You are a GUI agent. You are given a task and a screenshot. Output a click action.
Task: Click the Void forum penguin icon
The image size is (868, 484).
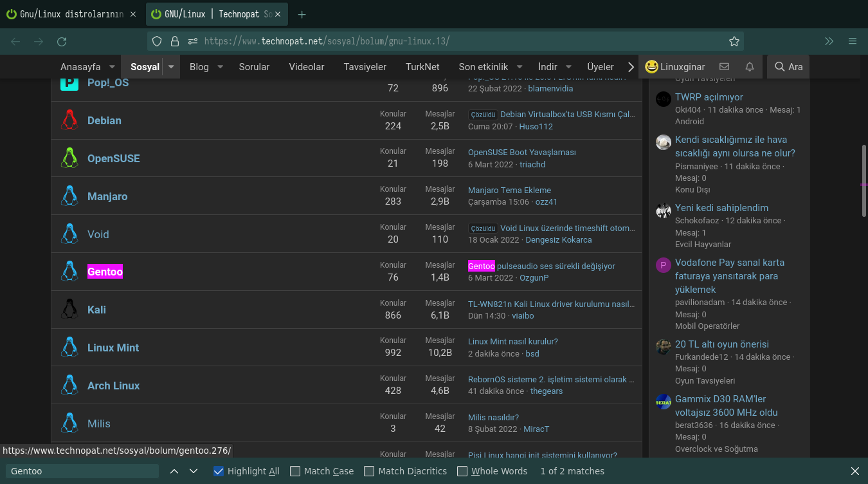pos(69,234)
